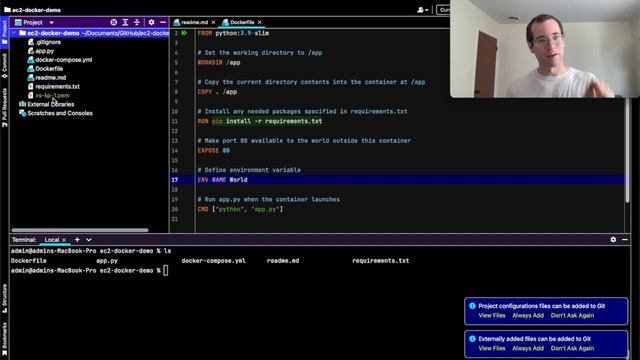Minimize the terminal panel

coord(625,240)
